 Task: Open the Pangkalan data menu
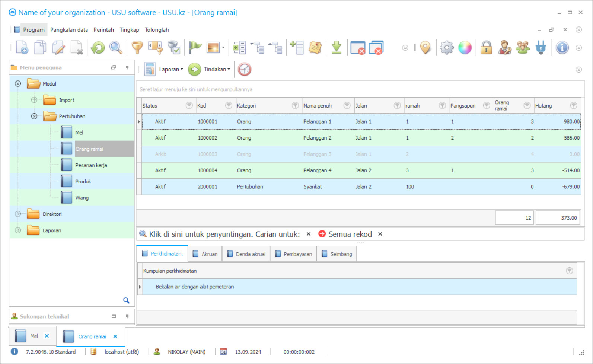(x=69, y=30)
